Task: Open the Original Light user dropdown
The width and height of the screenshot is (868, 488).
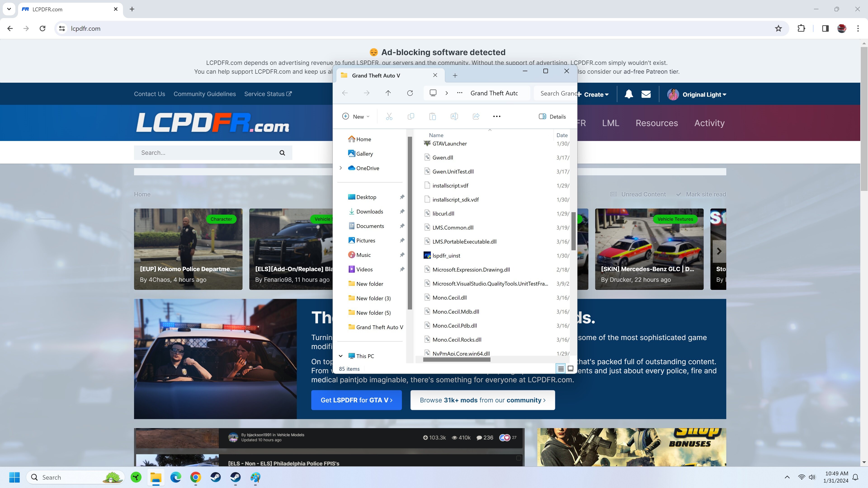Action: [704, 95]
